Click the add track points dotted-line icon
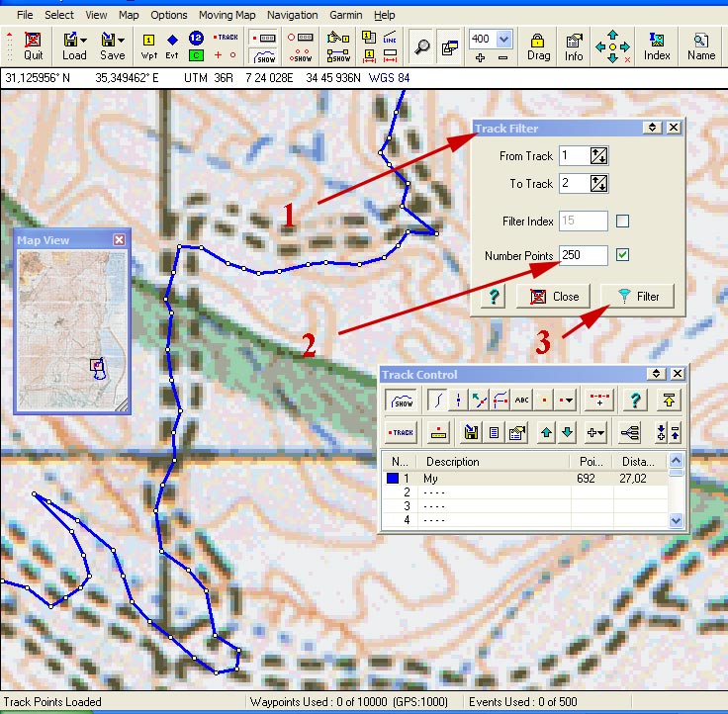Viewport: 728px width, 714px height. tap(599, 401)
